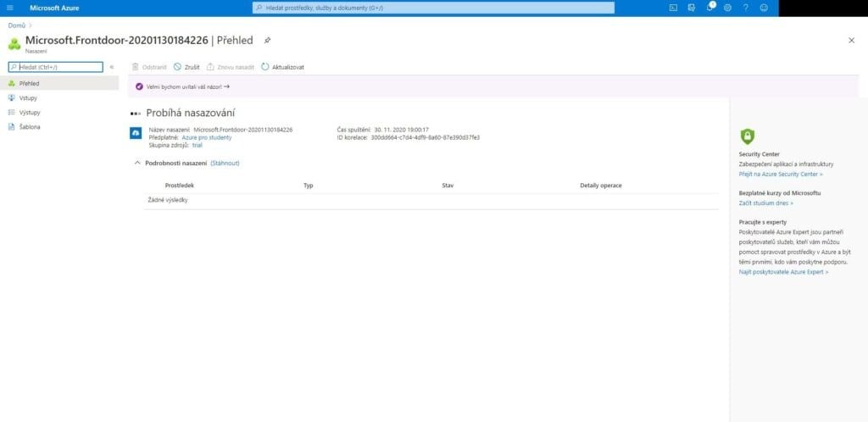Click the Stáhnout download link

tap(225, 163)
